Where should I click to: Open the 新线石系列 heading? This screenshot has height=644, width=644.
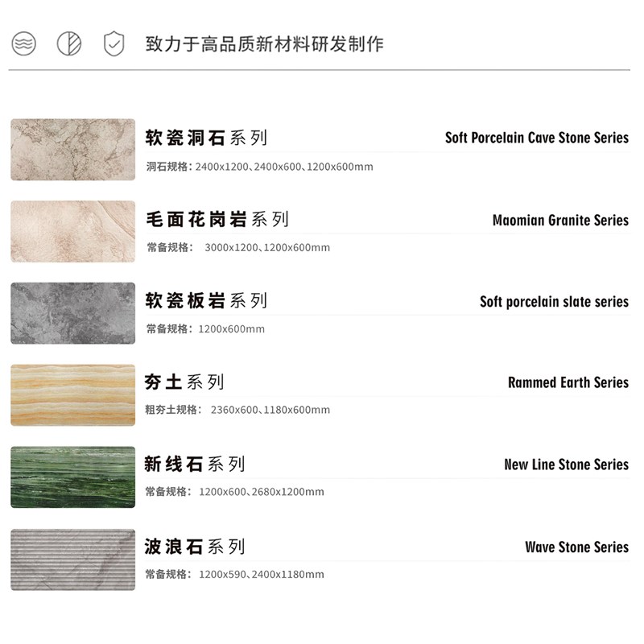tap(195, 464)
